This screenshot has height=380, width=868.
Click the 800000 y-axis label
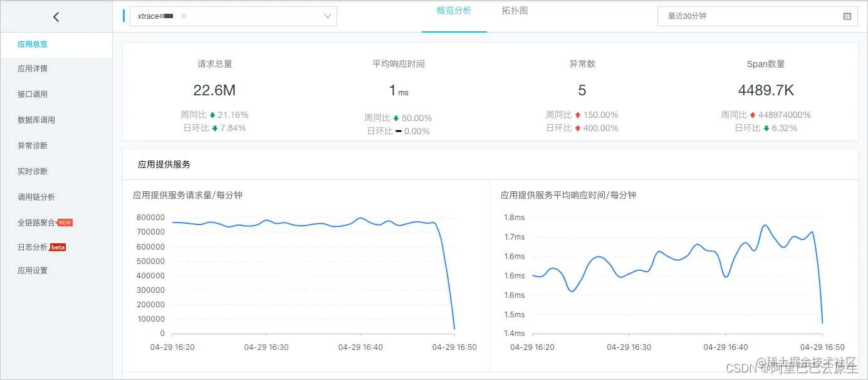[x=150, y=218]
